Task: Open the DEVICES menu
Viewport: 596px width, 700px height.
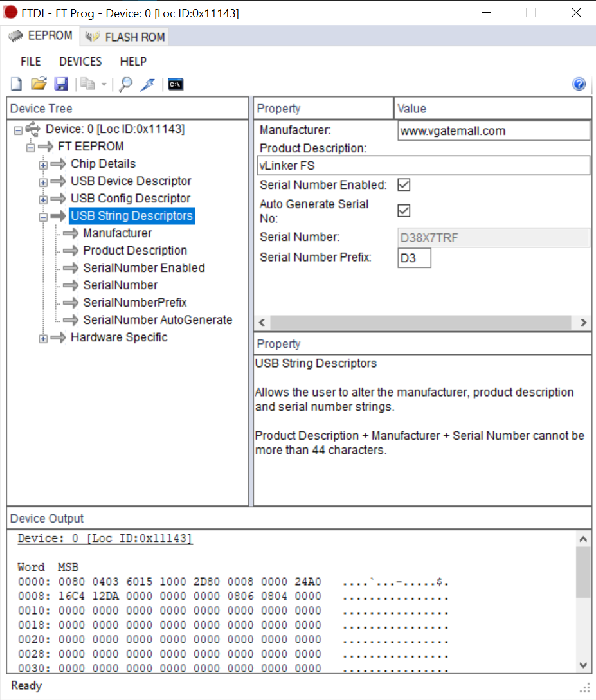Action: point(80,62)
